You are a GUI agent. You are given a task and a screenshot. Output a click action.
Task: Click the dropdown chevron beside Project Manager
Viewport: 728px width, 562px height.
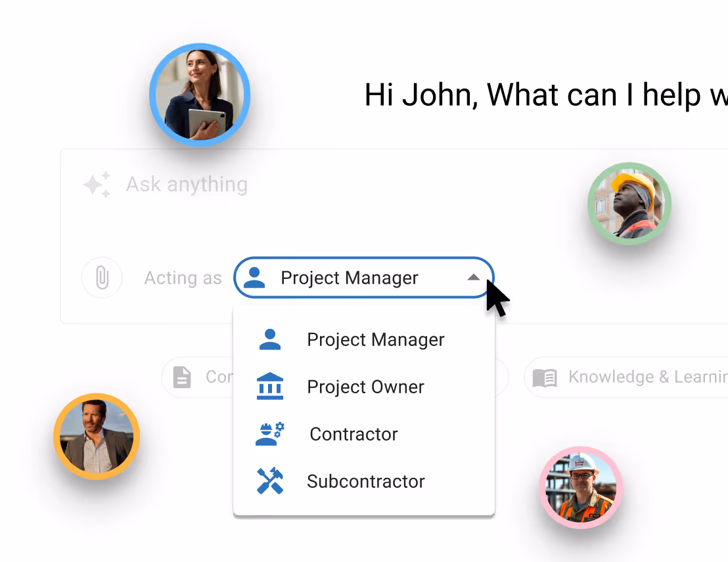point(473,277)
